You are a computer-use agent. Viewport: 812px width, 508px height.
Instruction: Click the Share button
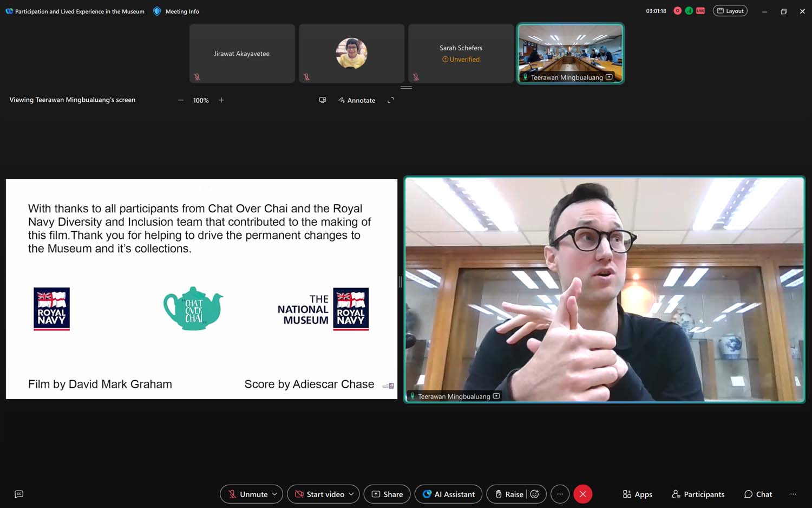coord(387,494)
